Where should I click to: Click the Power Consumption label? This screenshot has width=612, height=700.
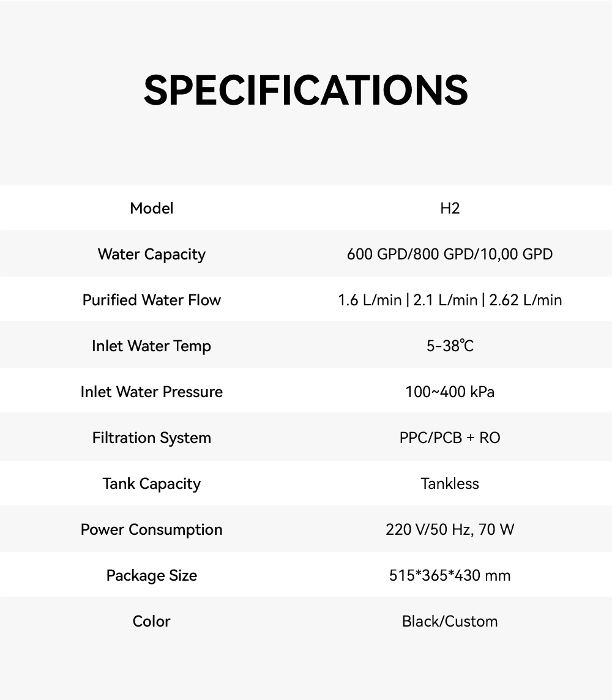coord(152,529)
